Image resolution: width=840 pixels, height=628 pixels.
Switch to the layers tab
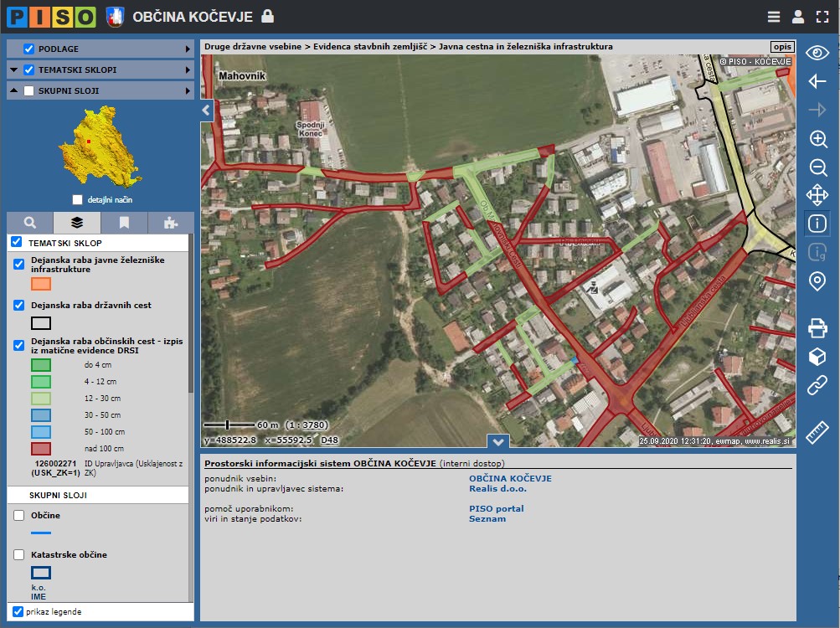(x=76, y=223)
